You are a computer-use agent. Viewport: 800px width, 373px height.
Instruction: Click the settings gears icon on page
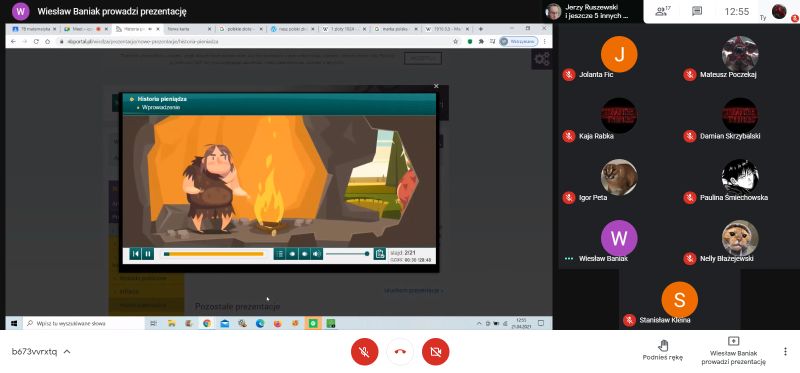click(x=541, y=59)
